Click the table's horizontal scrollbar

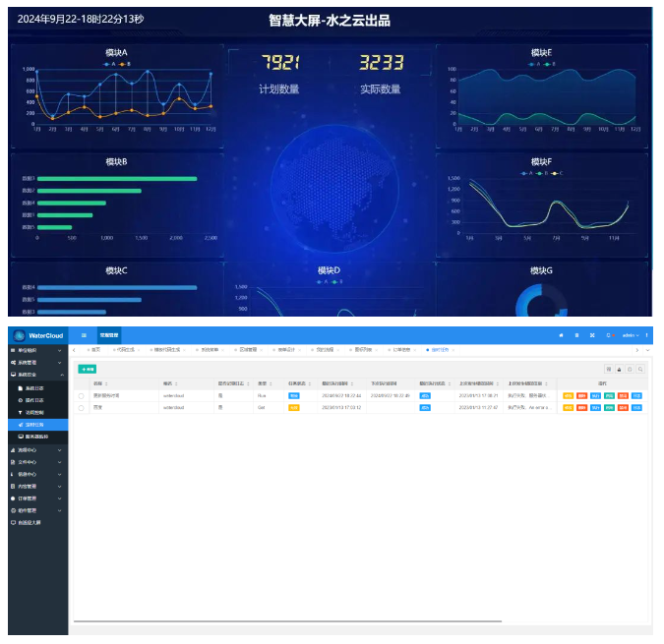pos(287,621)
